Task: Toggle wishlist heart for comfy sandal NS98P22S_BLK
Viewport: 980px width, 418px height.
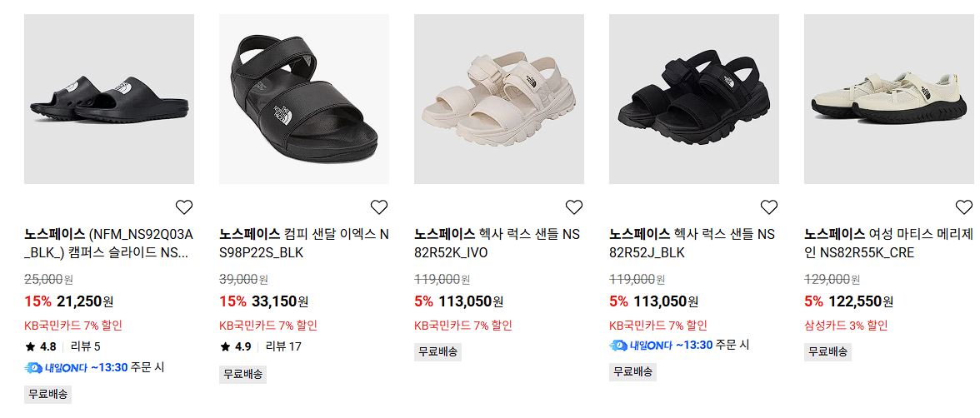Action: 378,207
